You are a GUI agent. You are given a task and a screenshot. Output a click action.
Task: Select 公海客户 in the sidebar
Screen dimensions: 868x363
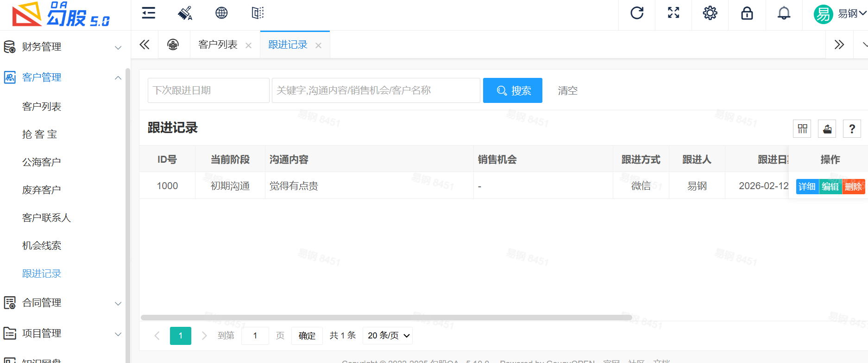pyautogui.click(x=42, y=162)
